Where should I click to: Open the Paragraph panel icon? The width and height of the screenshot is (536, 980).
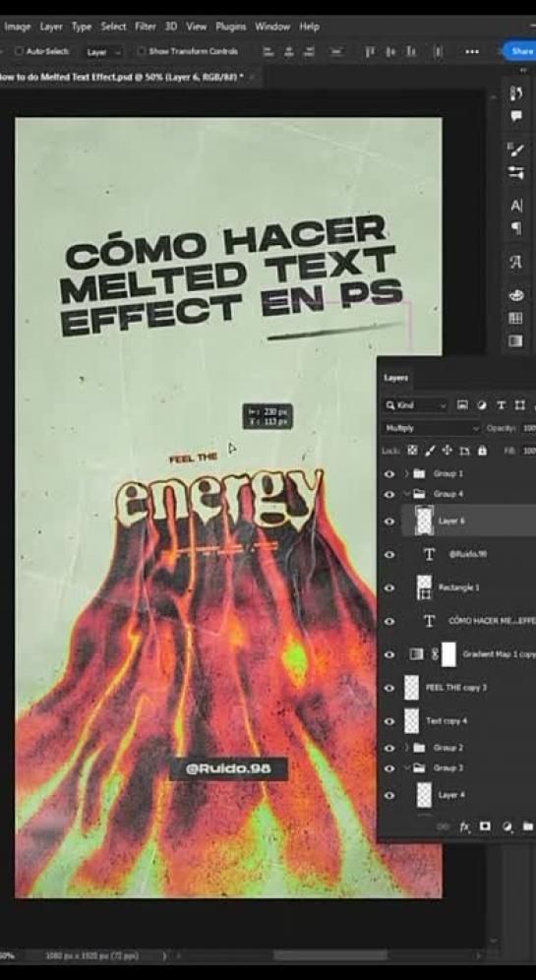(516, 227)
